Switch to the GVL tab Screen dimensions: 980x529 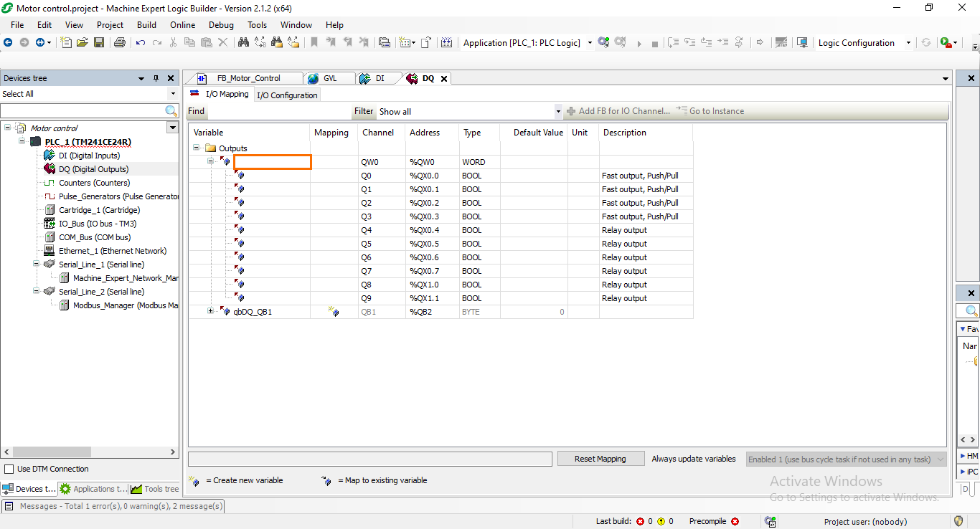coord(329,78)
